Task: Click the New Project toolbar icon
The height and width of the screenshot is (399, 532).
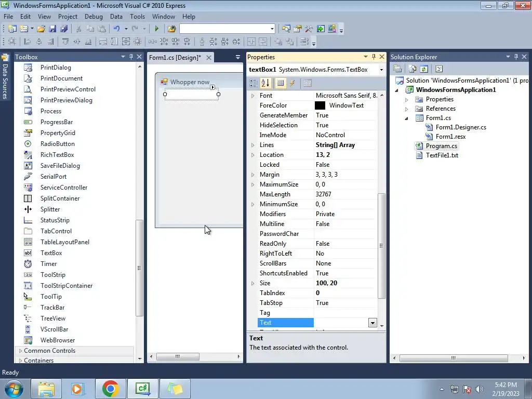Action: coord(12,29)
